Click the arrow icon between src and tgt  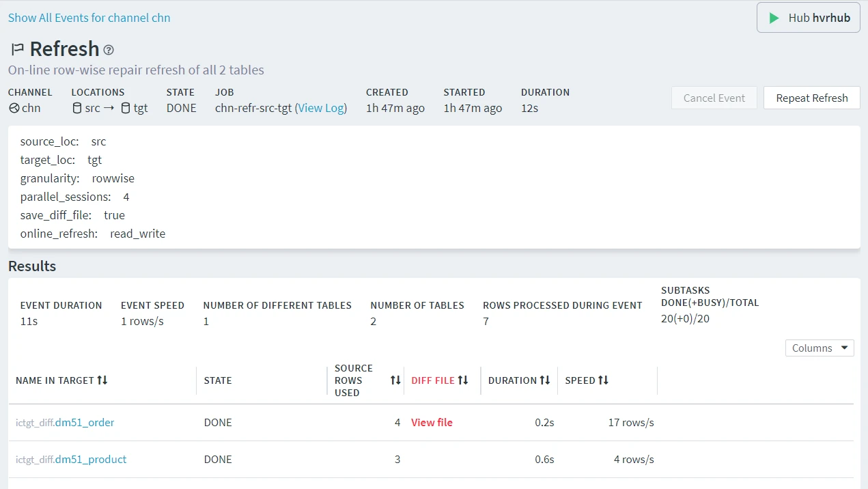tap(110, 108)
